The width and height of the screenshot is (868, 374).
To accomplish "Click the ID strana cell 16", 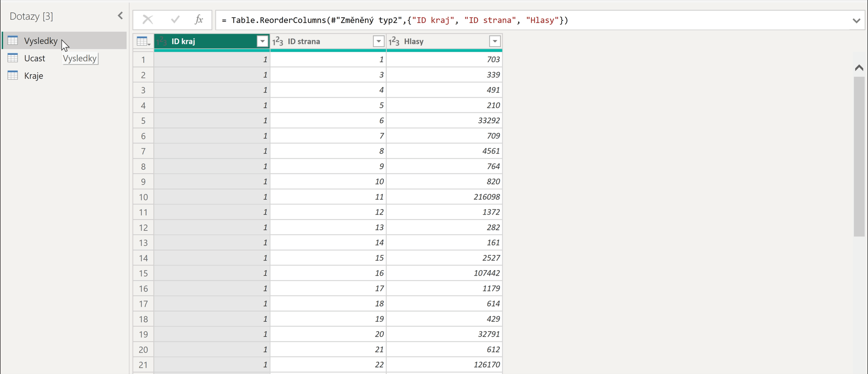I will (328, 273).
